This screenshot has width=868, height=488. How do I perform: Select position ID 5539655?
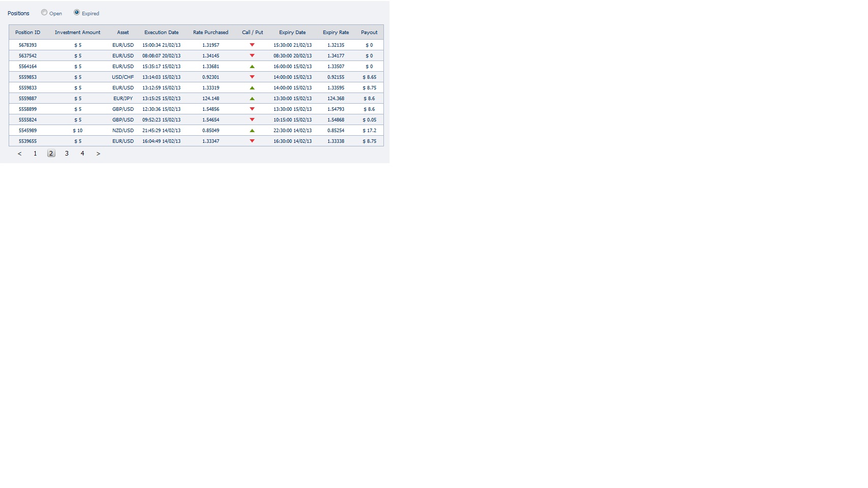coord(27,141)
